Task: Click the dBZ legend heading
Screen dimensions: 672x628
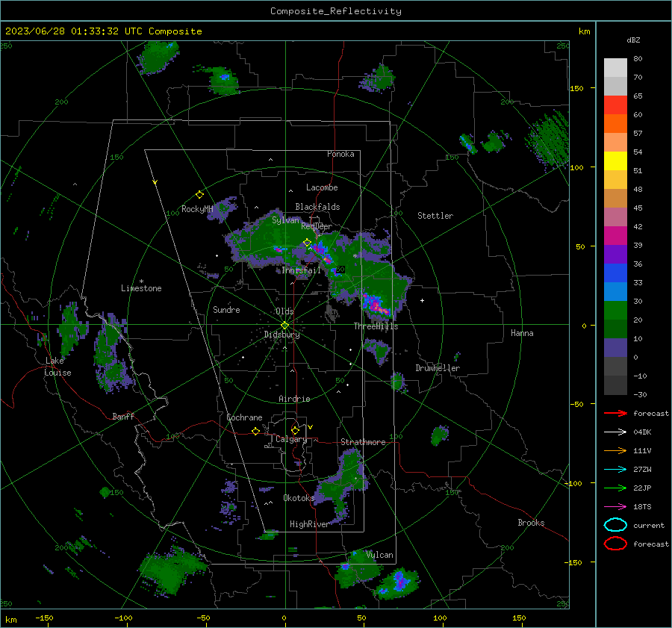Action: 633,40
